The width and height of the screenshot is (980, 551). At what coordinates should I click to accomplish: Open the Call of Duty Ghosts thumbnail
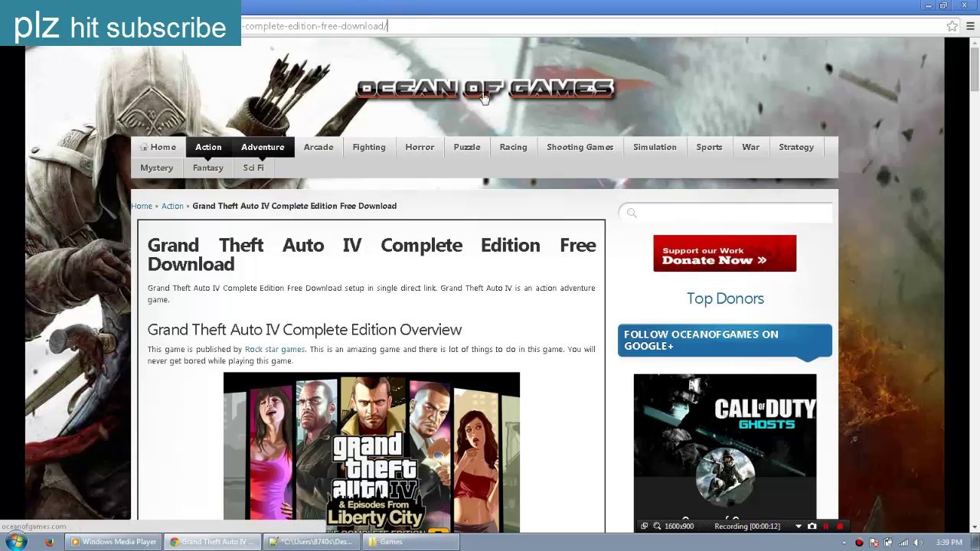click(725, 446)
